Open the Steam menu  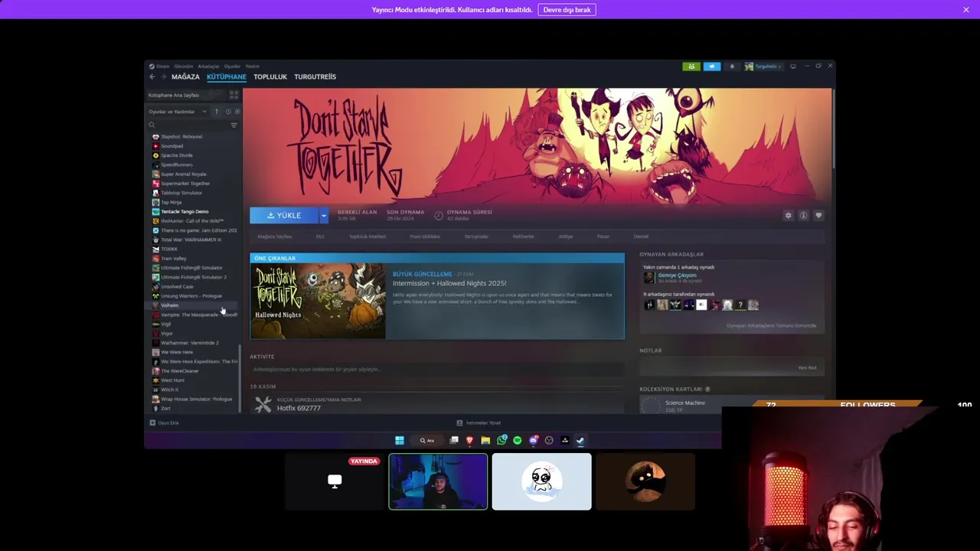(160, 67)
